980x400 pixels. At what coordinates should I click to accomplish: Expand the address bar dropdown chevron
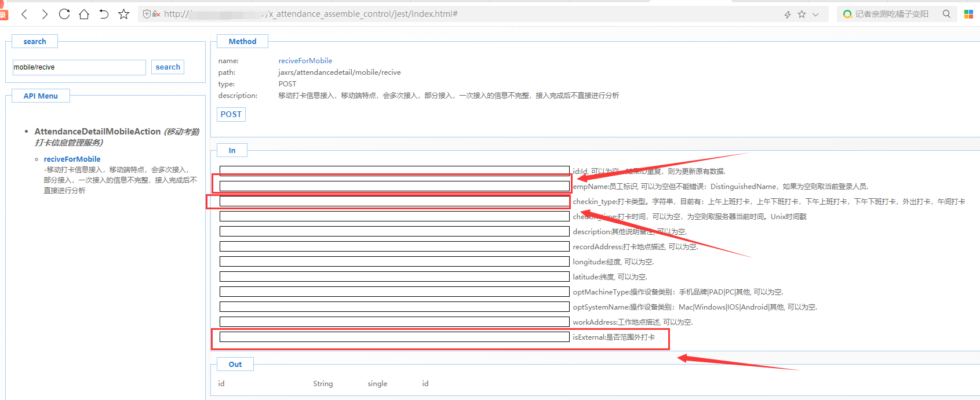click(x=815, y=14)
